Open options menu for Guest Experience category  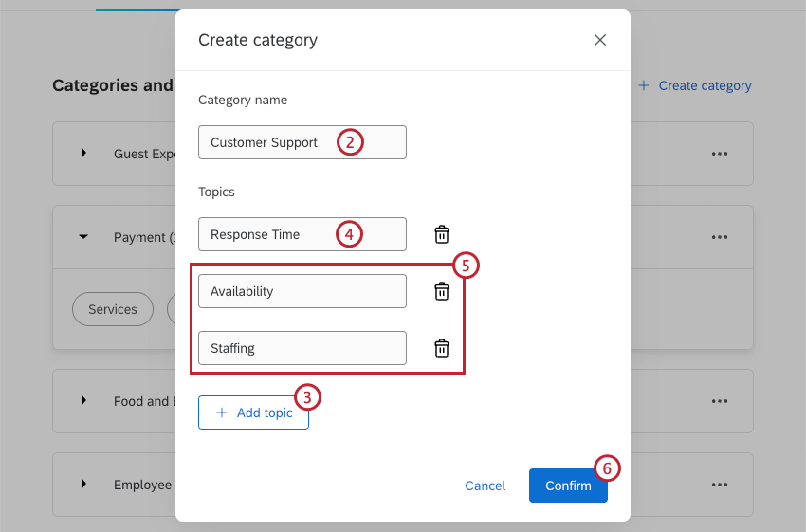point(719,154)
